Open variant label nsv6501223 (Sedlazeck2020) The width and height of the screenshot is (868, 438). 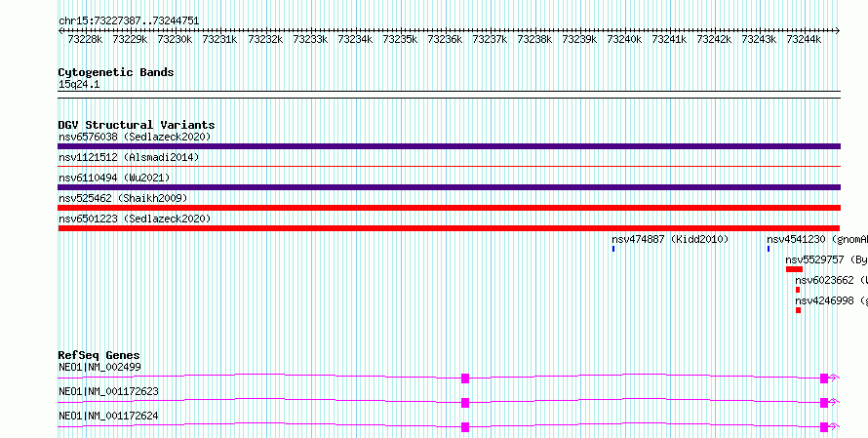coord(135,219)
